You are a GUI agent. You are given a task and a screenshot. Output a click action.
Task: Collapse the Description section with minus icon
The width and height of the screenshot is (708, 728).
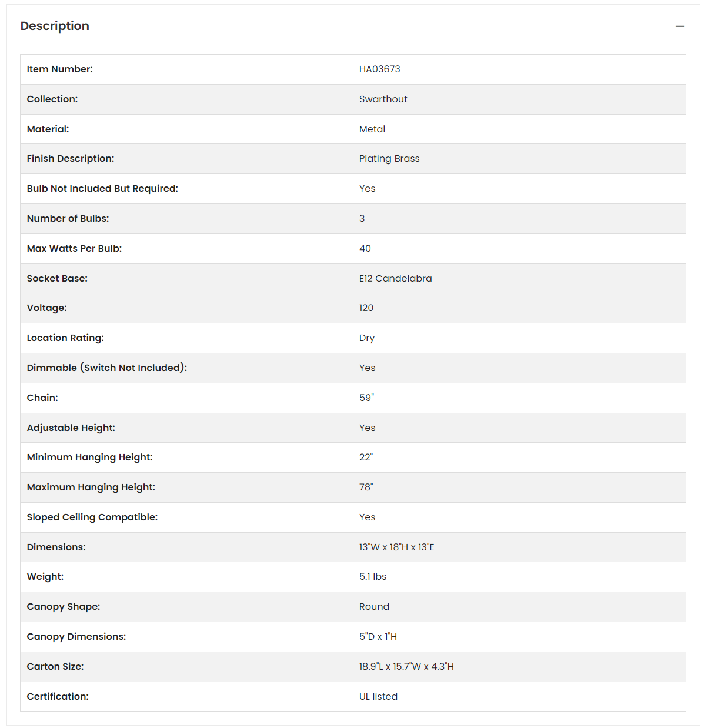(x=680, y=26)
